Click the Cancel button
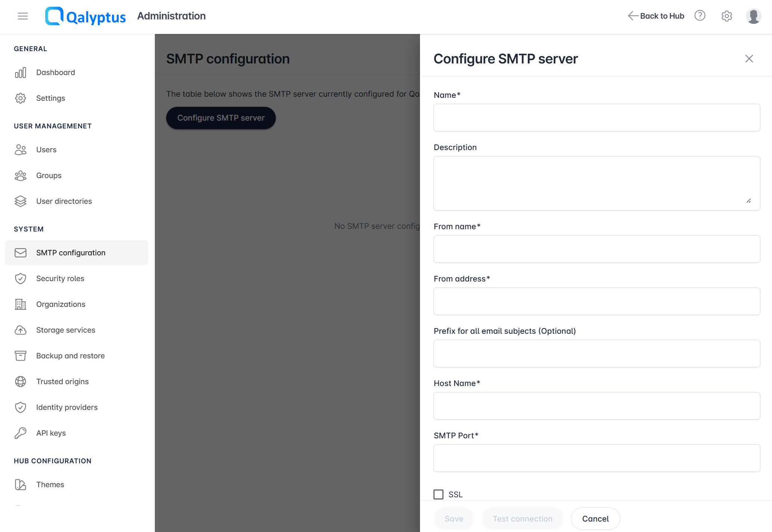This screenshot has height=532, width=772. tap(595, 518)
